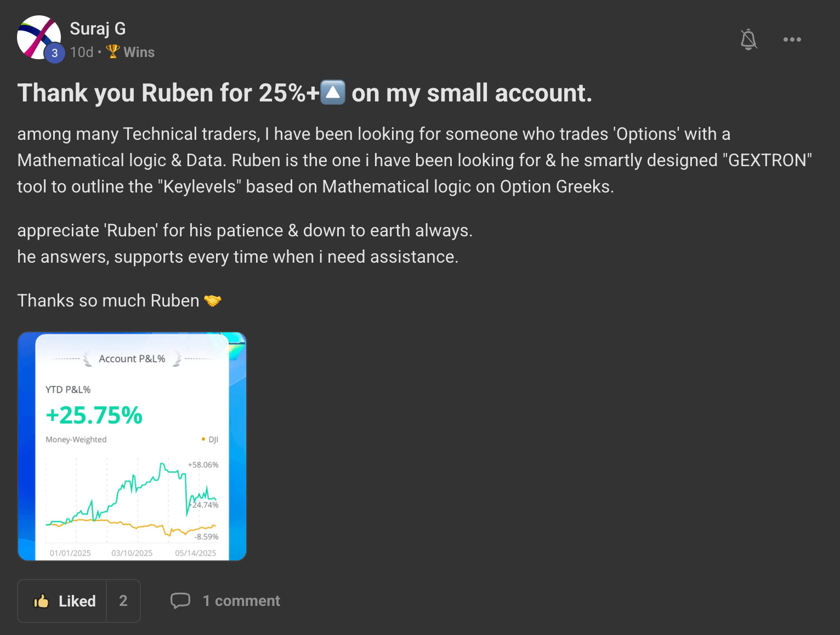Click the thumbs-up icon

point(41,601)
